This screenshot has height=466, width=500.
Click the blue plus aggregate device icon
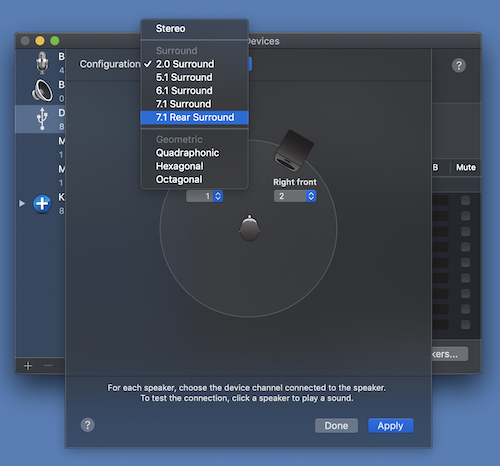(x=42, y=203)
